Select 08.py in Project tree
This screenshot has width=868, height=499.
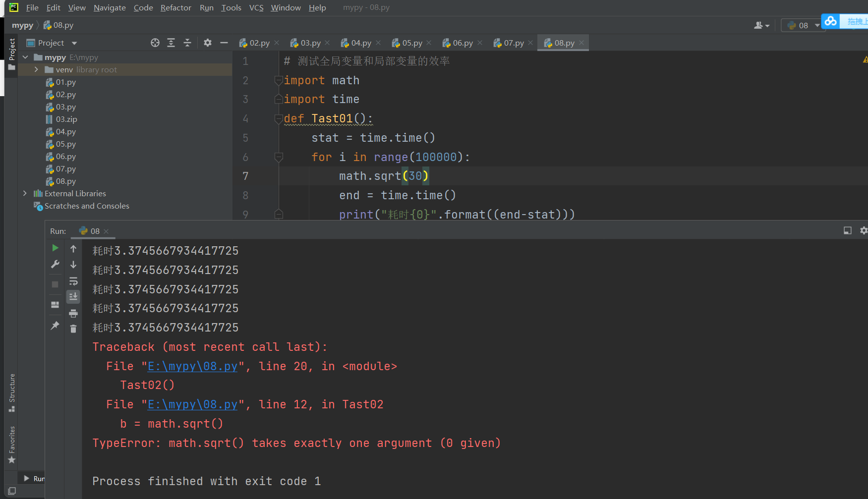[x=66, y=181]
